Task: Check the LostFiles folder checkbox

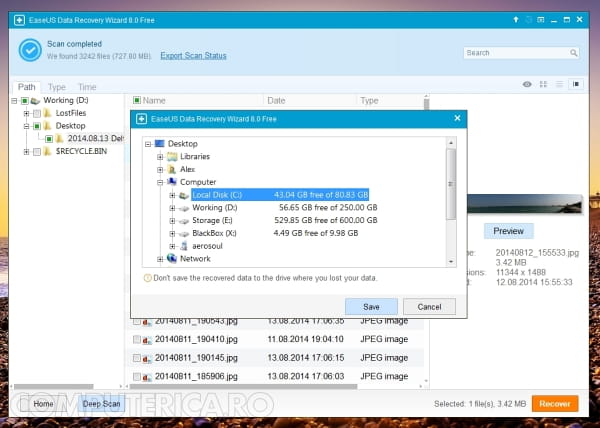Action: pyautogui.click(x=37, y=114)
